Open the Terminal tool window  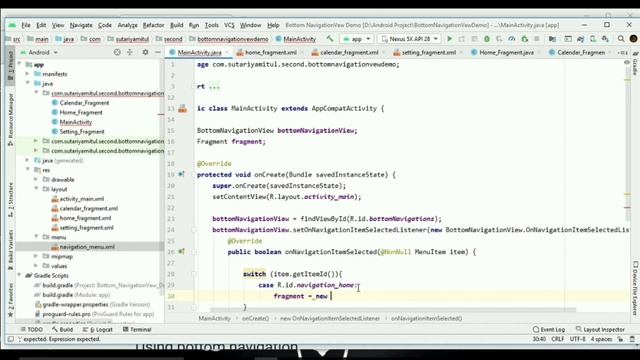click(137, 329)
